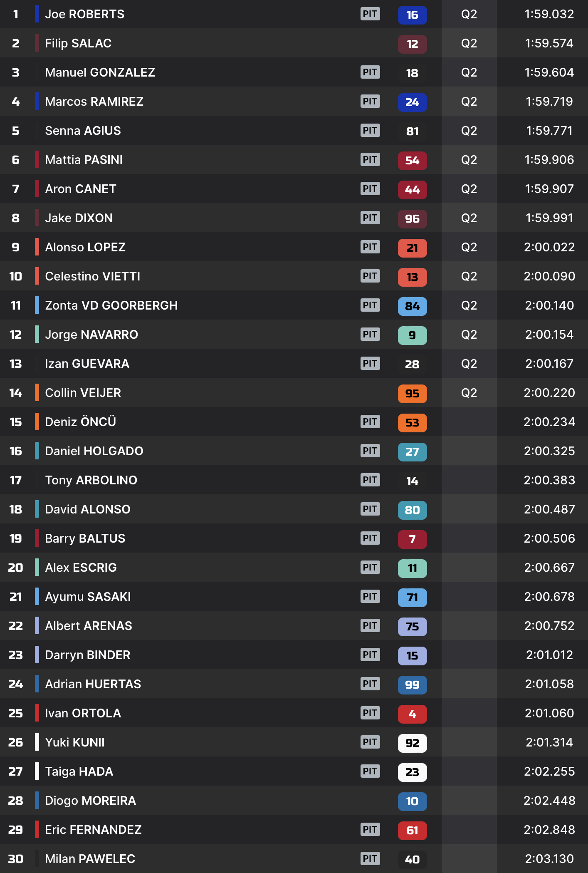Click position number 20 for Alex ESCRIG

click(15, 568)
